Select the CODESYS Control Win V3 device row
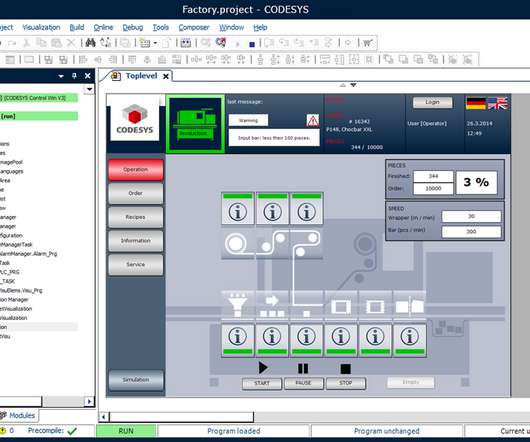 pyautogui.click(x=39, y=98)
